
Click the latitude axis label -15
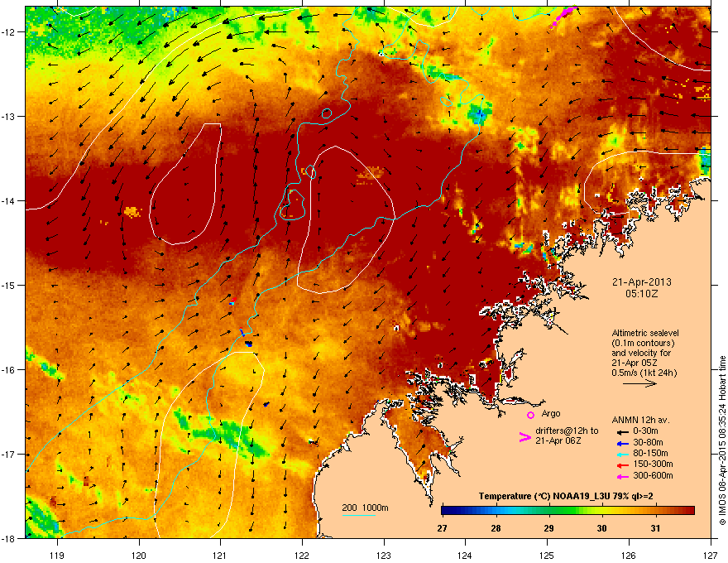(9, 285)
